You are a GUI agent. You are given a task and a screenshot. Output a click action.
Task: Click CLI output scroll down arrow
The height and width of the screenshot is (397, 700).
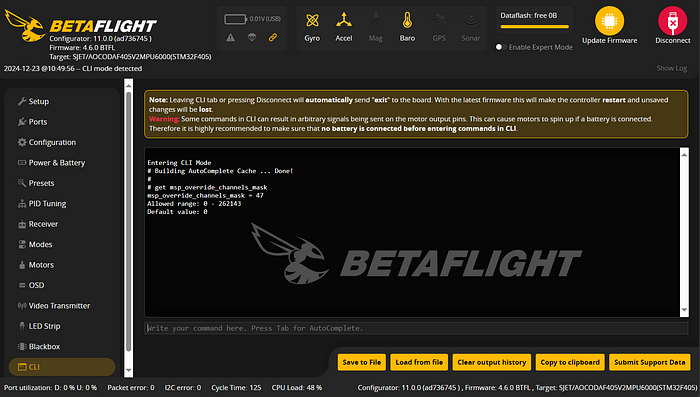[x=684, y=310]
